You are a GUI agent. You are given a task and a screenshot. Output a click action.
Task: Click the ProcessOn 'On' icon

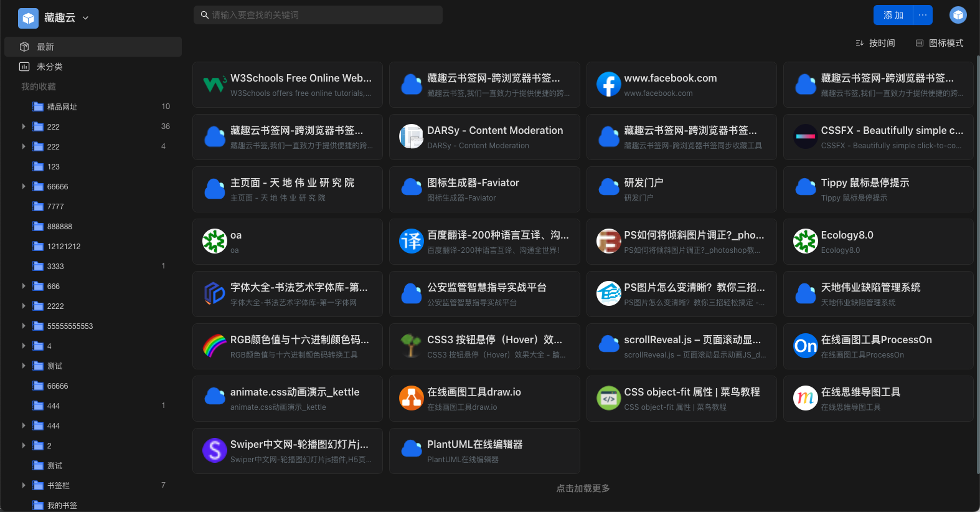805,346
